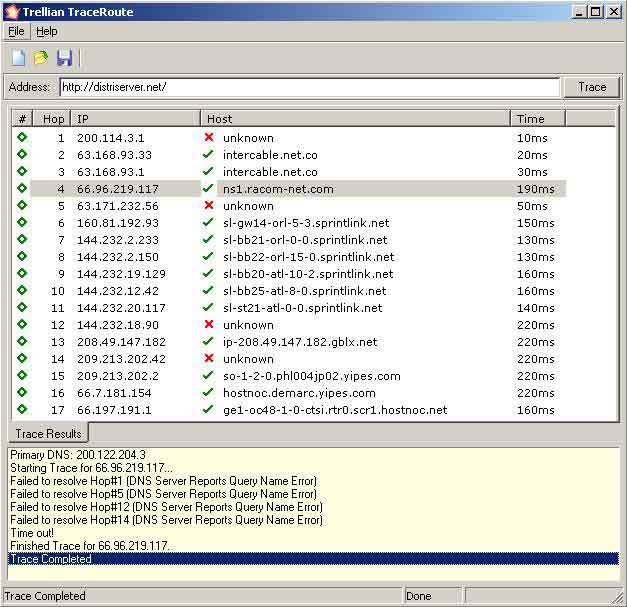
Task: Select IP cell 66.96.219.117 in hop 4
Action: click(118, 189)
